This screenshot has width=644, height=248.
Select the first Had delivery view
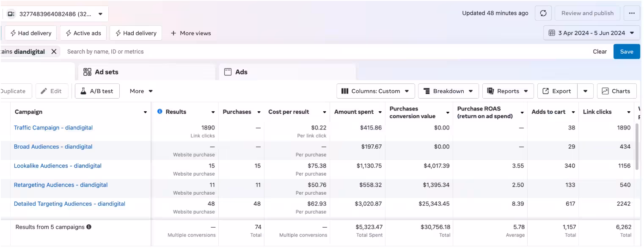tap(30, 33)
